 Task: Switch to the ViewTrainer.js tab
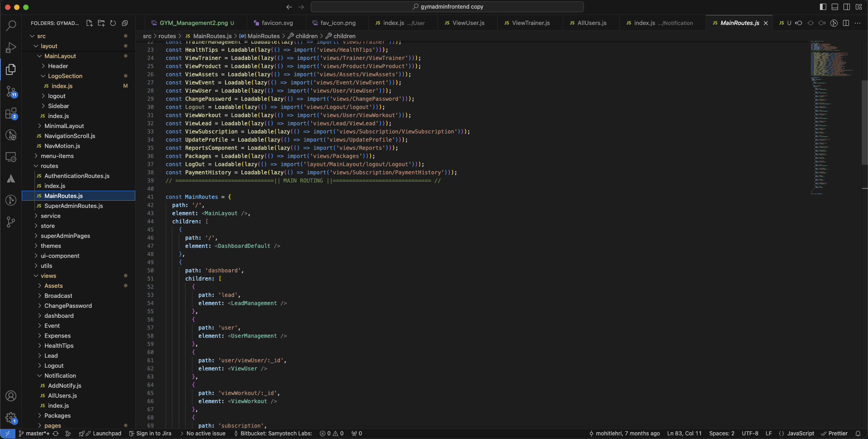click(530, 23)
